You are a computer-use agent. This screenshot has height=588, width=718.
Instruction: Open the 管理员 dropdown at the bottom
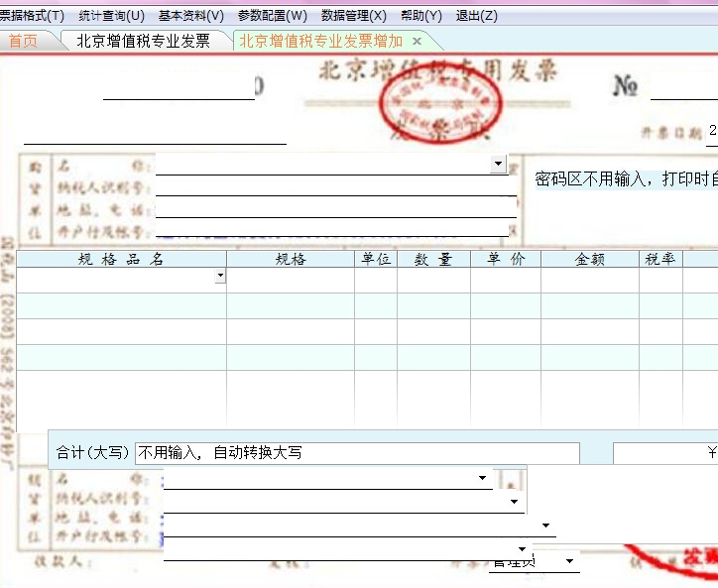click(x=569, y=562)
